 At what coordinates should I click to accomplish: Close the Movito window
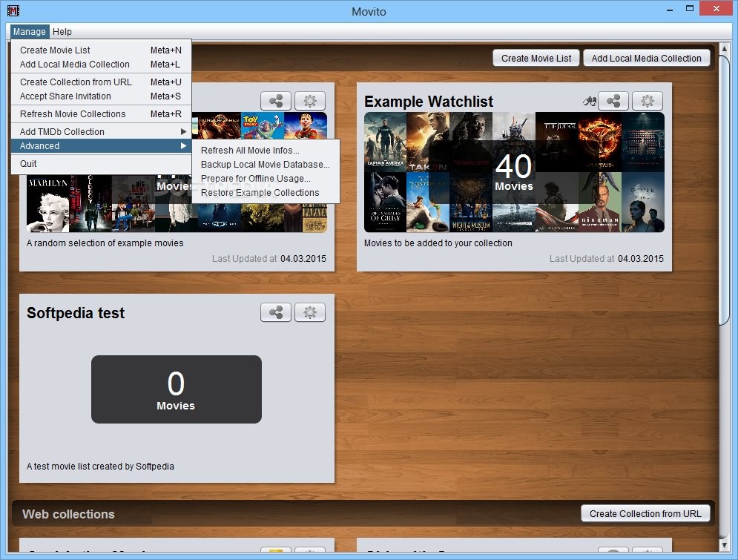pos(716,9)
